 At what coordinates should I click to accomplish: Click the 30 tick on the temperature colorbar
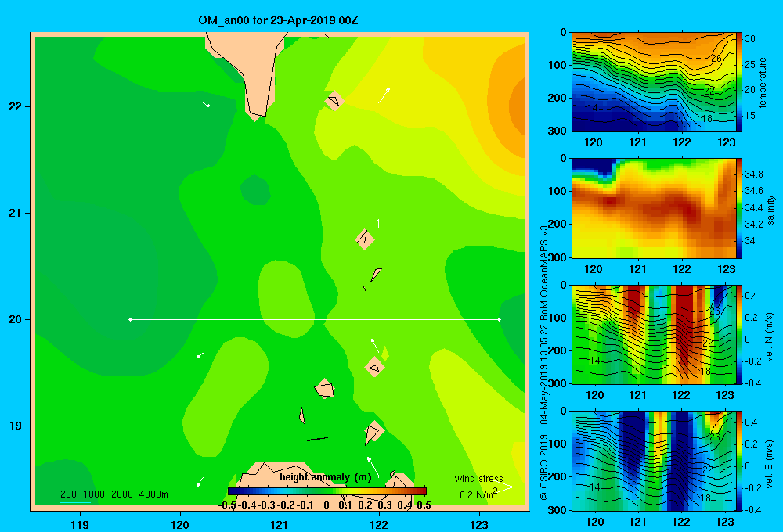pyautogui.click(x=750, y=39)
